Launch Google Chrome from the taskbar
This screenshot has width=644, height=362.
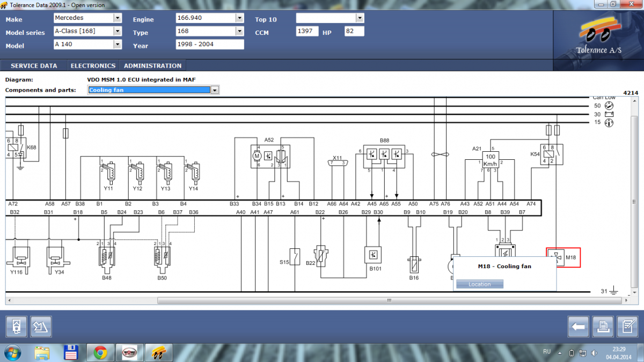tap(100, 353)
